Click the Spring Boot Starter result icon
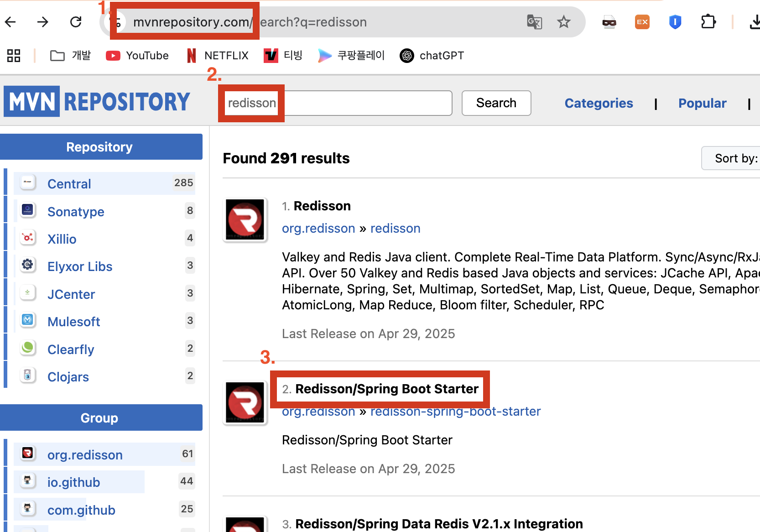Screen dimensions: 760x532 click(245, 403)
